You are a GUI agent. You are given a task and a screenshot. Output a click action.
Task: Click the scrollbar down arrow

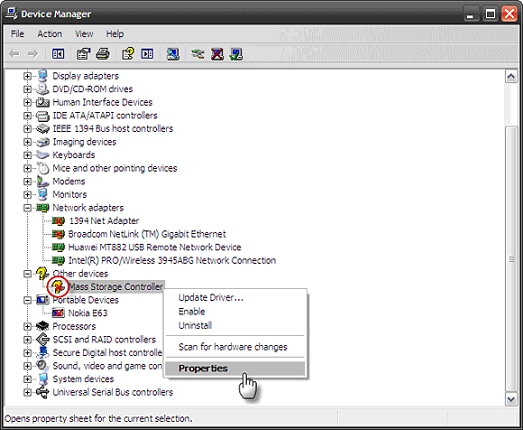click(511, 399)
